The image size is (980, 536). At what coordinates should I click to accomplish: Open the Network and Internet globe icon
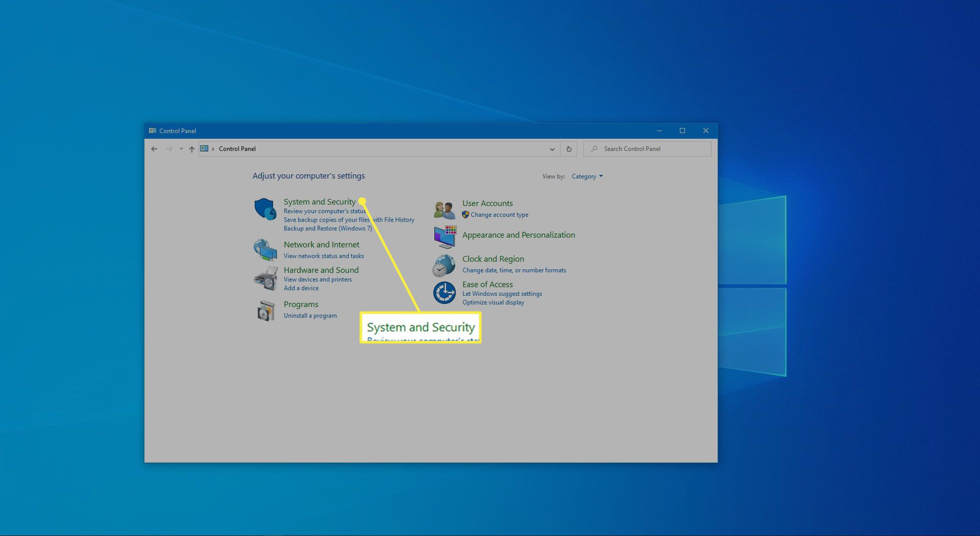coord(265,250)
